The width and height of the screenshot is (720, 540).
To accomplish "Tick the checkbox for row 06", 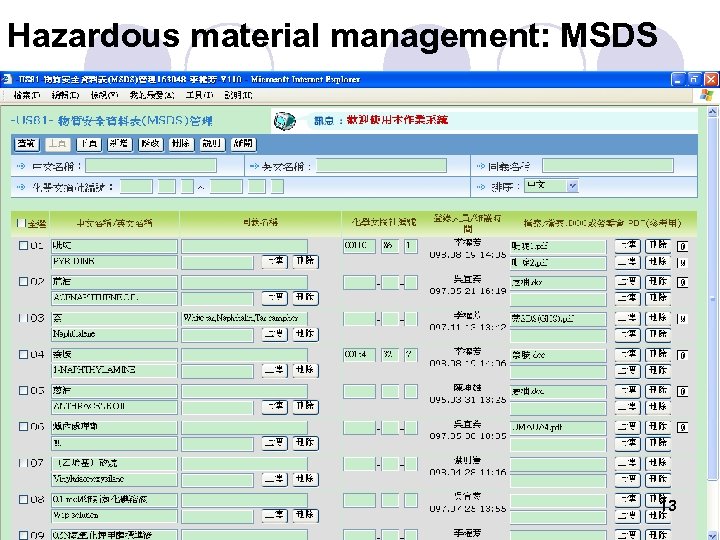I will point(23,427).
